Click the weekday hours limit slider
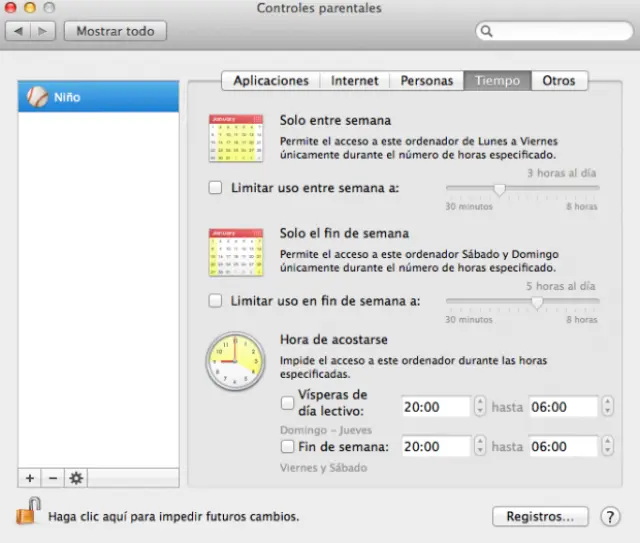 click(x=522, y=188)
